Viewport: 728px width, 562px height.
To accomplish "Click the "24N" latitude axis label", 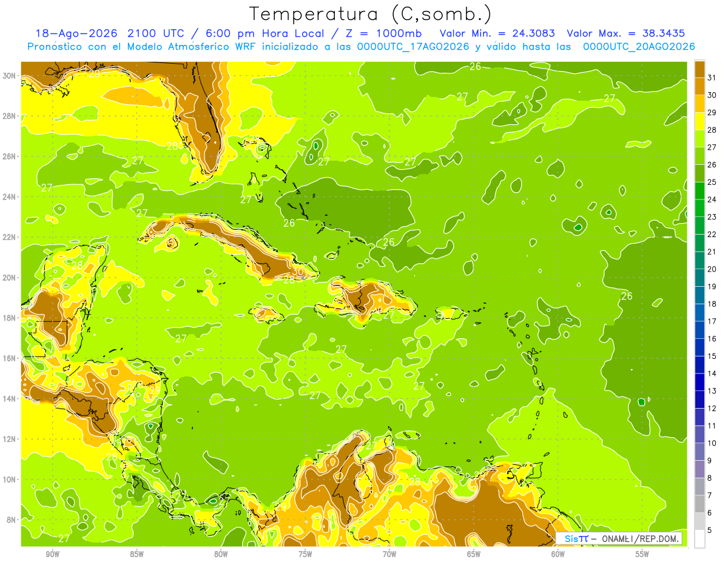I will 10,197.
